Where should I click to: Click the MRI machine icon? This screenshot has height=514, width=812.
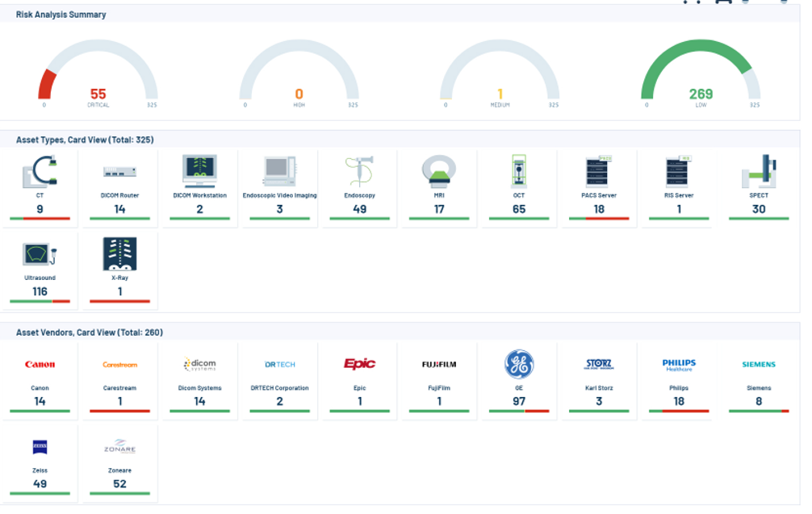[439, 171]
